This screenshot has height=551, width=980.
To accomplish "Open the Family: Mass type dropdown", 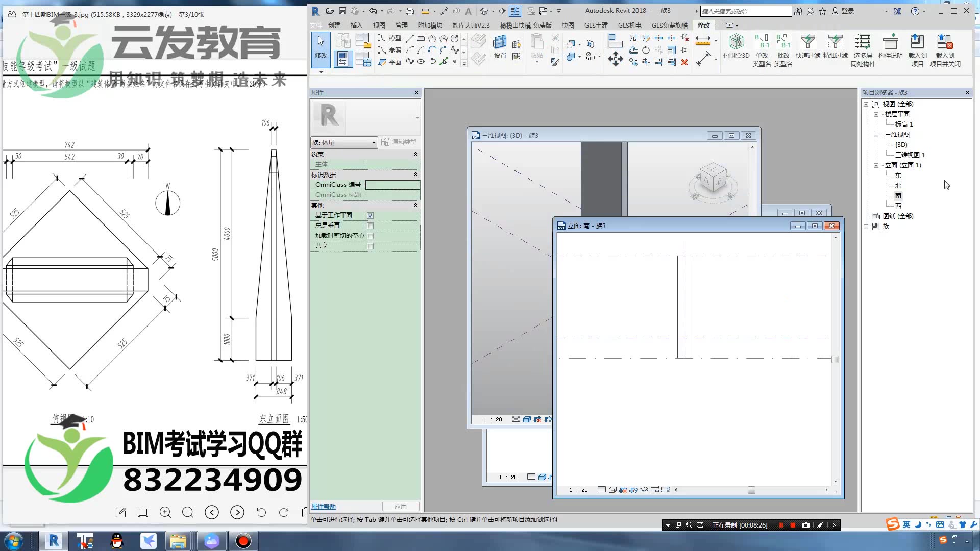I will tap(373, 142).
